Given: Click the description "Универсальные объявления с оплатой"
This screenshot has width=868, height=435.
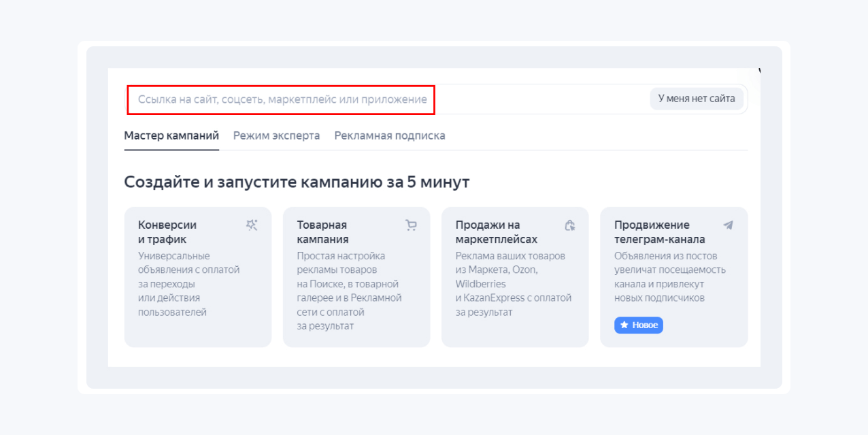Looking at the screenshot, I should pos(188,263).
